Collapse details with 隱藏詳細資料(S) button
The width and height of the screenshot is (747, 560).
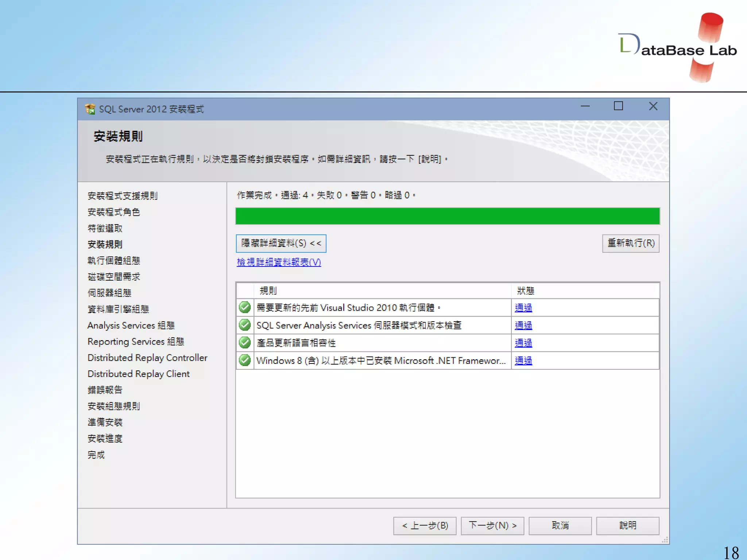281,243
